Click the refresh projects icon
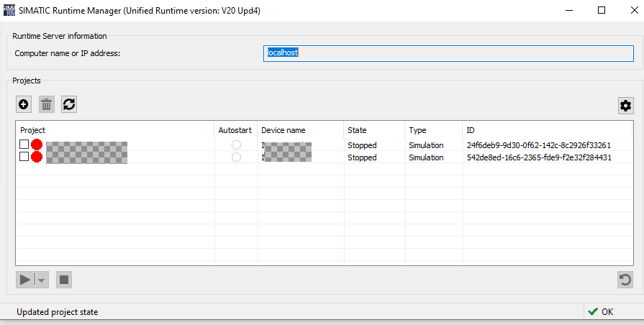 [68, 104]
